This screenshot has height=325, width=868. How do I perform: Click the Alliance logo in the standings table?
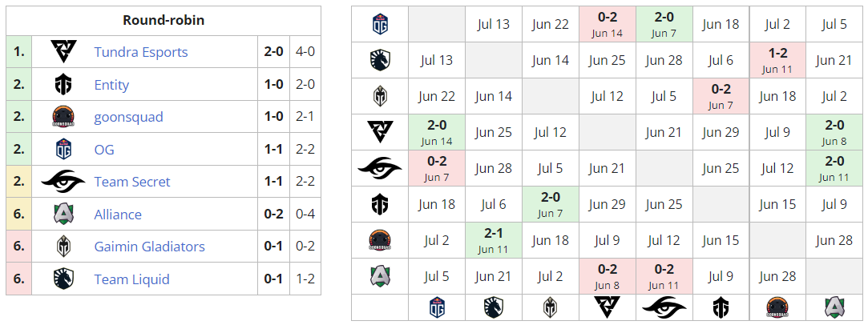click(64, 215)
